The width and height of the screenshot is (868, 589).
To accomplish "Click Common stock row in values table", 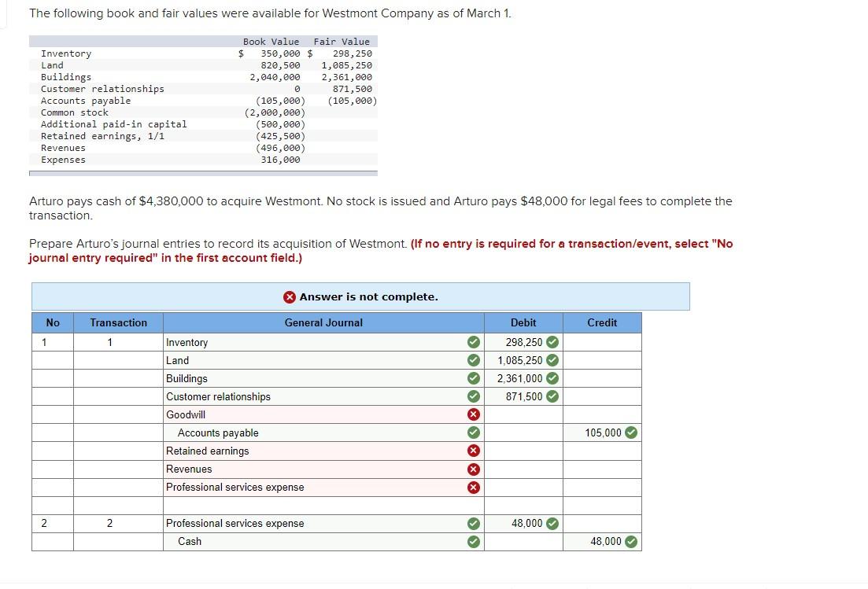I will [x=203, y=112].
